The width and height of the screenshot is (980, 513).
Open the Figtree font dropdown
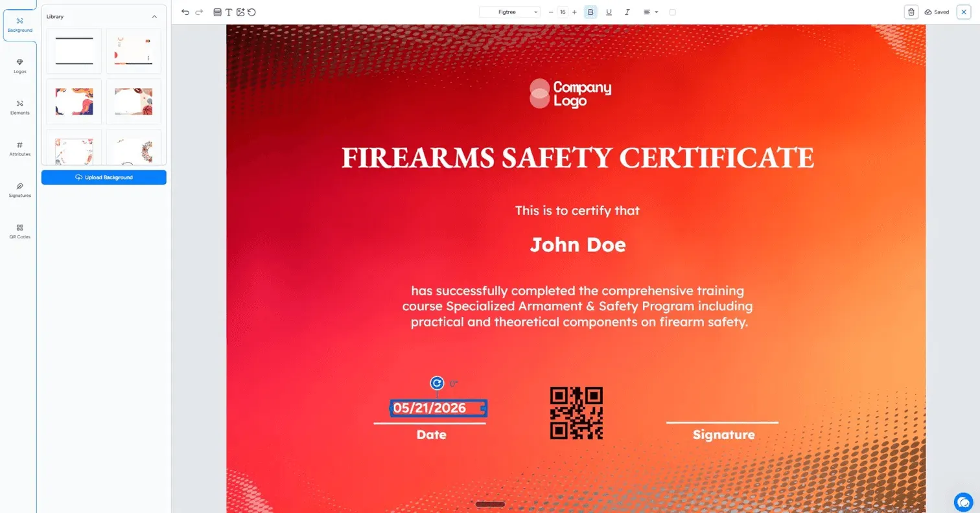click(x=510, y=12)
